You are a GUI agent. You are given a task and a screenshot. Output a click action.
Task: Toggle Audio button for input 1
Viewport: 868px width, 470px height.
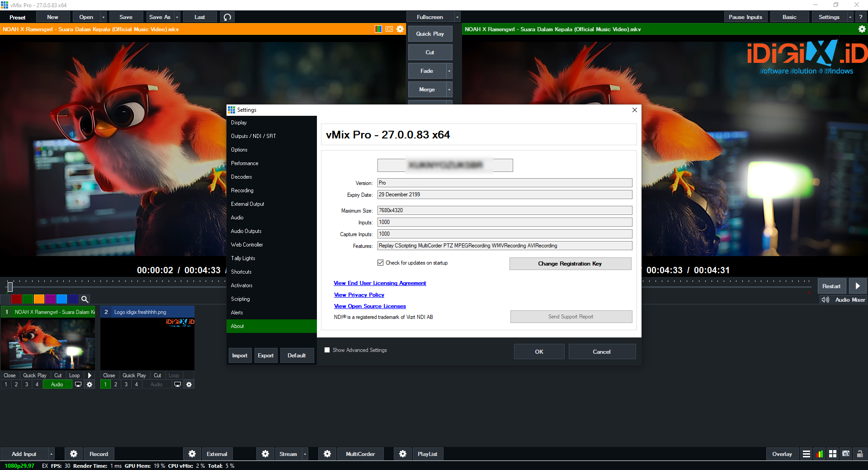57,385
